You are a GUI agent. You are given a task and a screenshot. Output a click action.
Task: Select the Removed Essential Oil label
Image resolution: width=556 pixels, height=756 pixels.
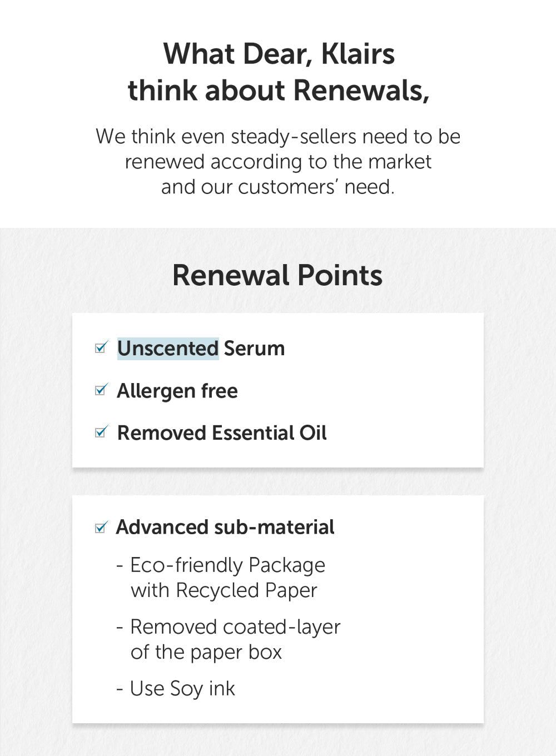[222, 433]
